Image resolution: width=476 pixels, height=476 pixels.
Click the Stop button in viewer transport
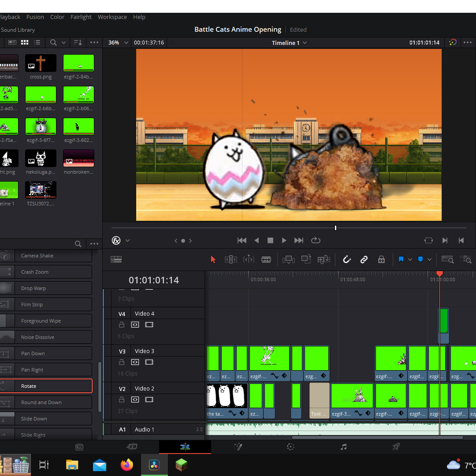(x=270, y=241)
